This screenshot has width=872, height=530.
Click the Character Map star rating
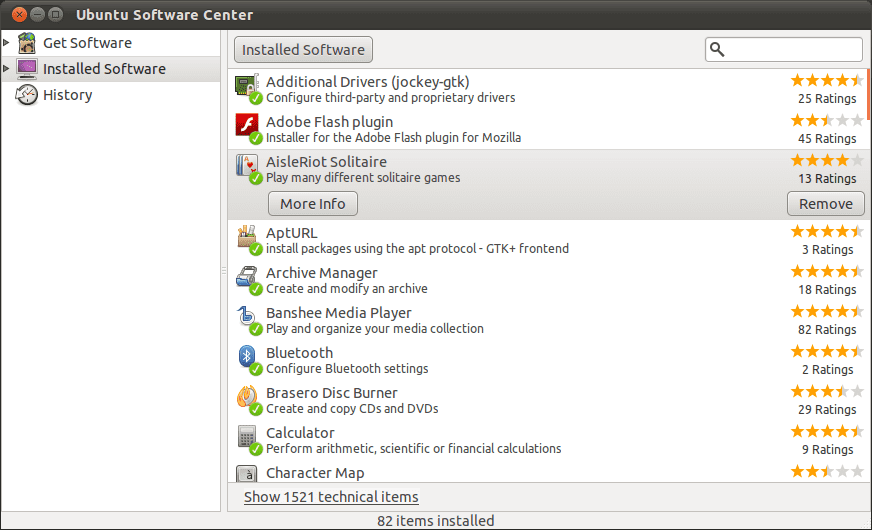coord(827,472)
